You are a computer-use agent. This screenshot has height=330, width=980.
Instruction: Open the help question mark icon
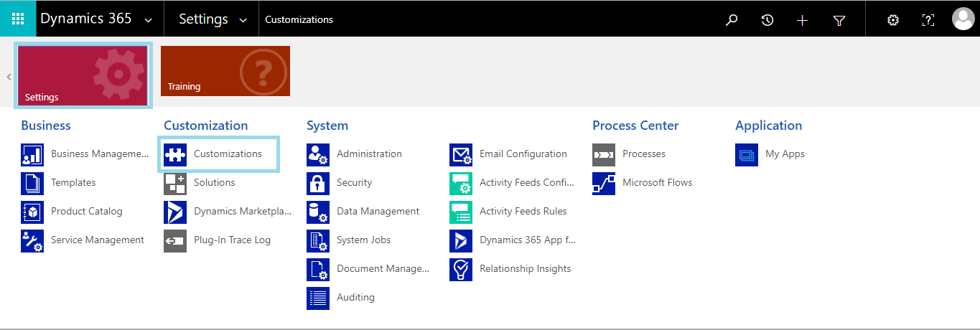click(x=928, y=20)
